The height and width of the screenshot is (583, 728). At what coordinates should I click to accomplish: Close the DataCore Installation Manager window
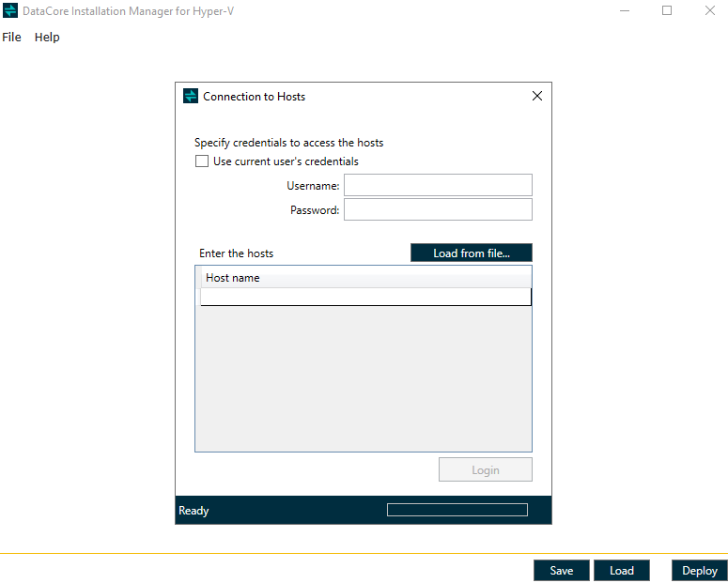[x=709, y=10]
